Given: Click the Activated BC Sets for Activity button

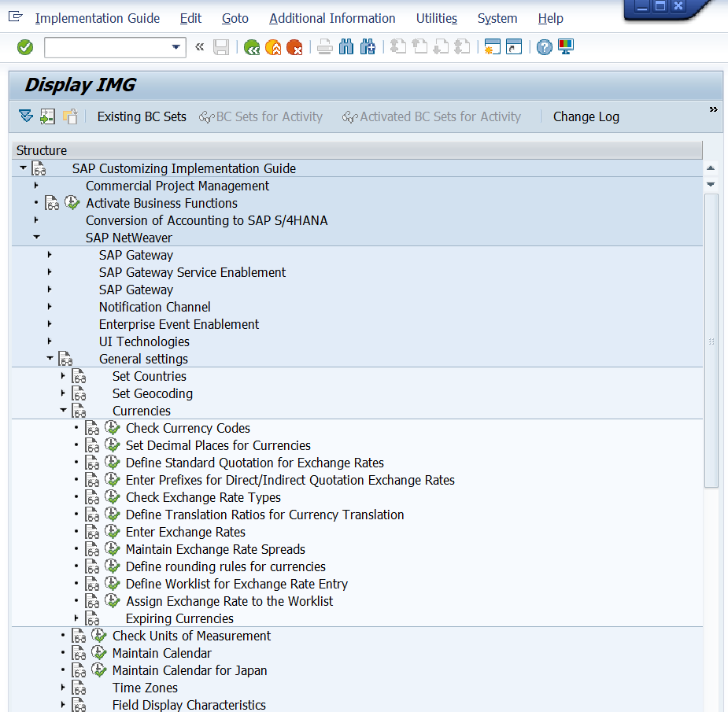Looking at the screenshot, I should tap(432, 116).
